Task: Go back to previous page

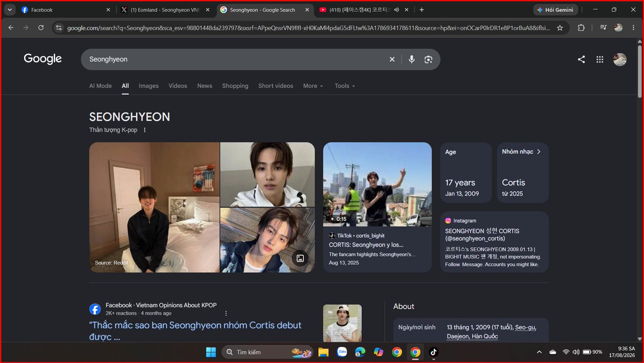Action: pos(10,28)
